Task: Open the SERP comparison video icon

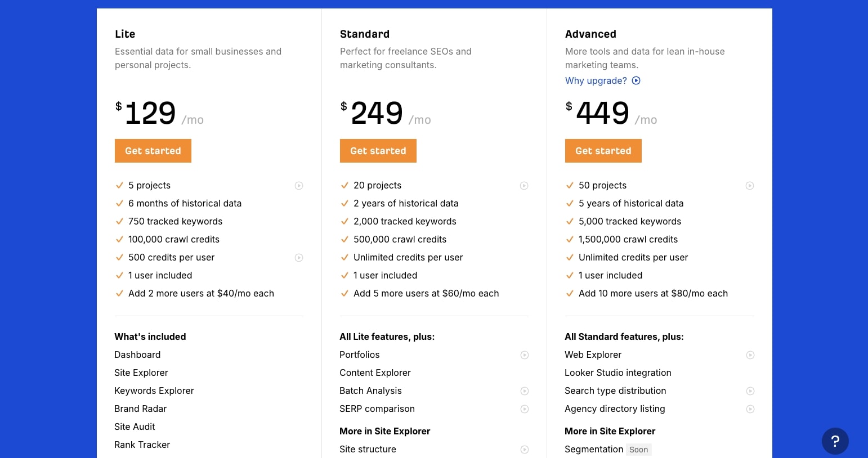Action: tap(525, 409)
